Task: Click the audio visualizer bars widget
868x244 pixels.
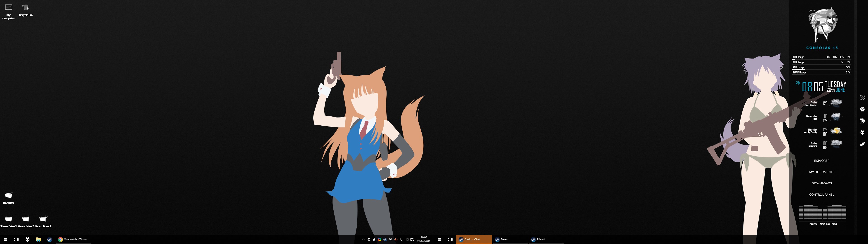Action: [822, 212]
